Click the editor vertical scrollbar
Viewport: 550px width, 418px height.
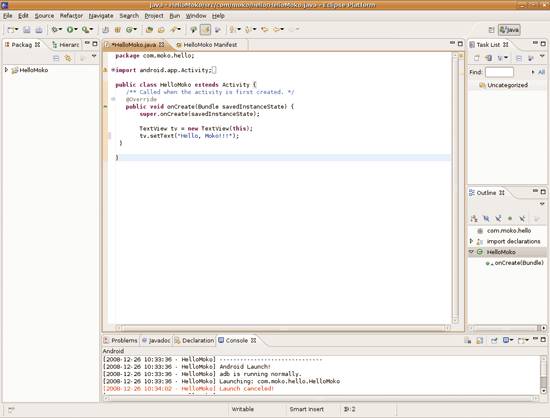point(455,188)
